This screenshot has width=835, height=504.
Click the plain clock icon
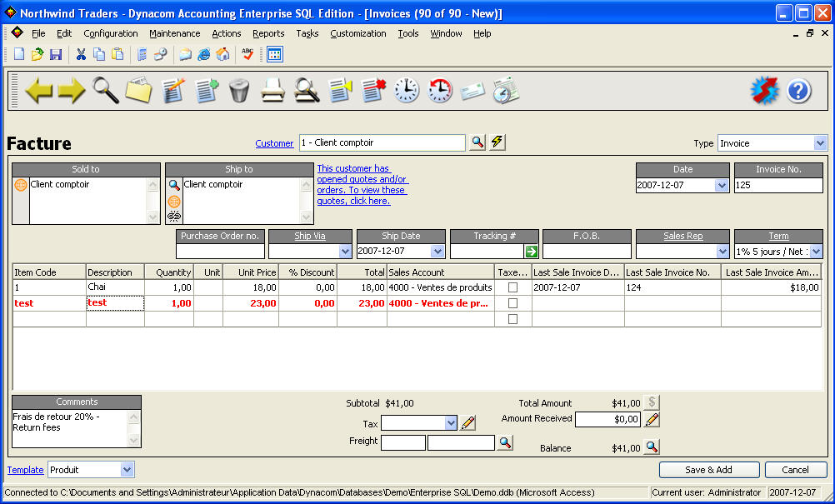coord(407,91)
